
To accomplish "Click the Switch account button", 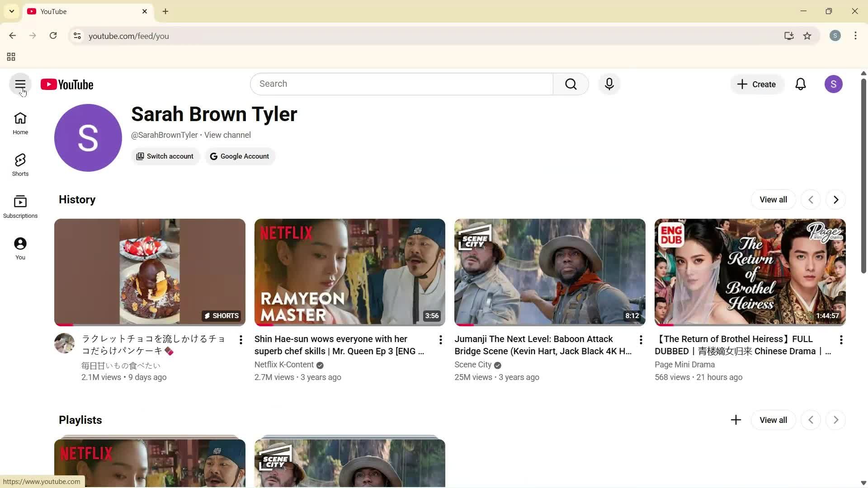I will [x=165, y=156].
